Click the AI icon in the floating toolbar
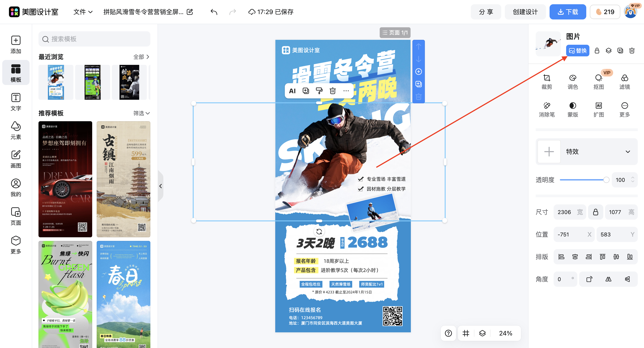This screenshot has width=644, height=348. 292,91
